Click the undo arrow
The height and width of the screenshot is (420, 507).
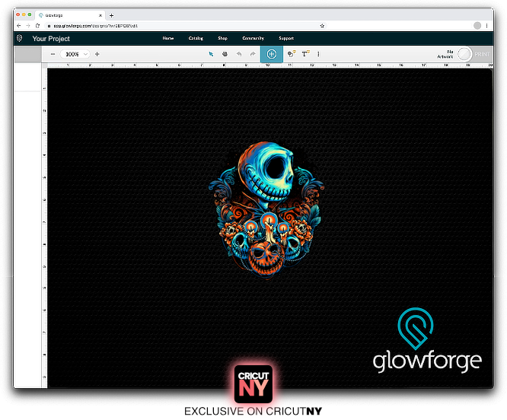(238, 54)
